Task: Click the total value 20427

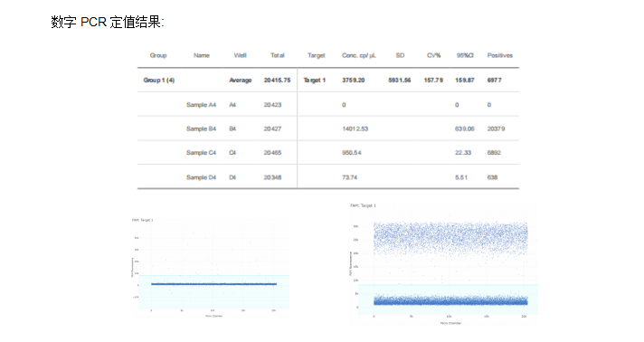Action: (273, 128)
